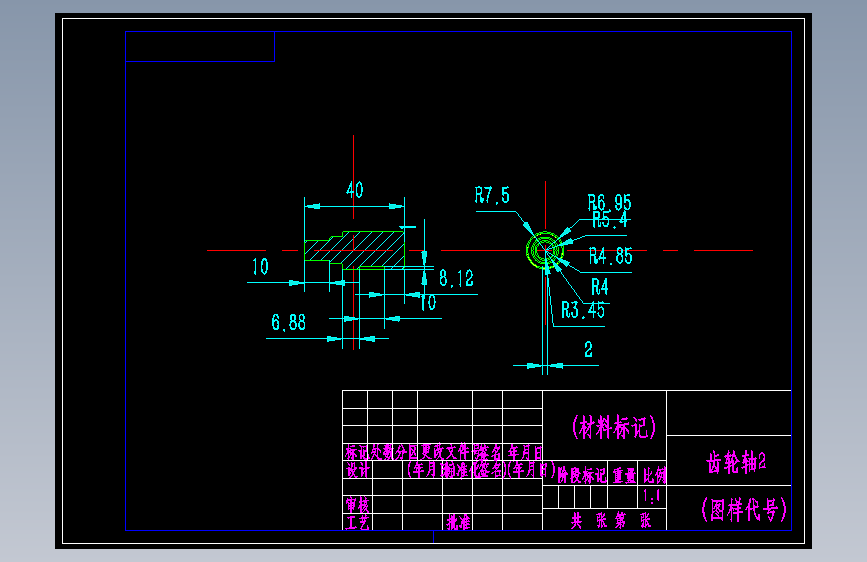Click the 阶段标记 stage mark header

582,475
